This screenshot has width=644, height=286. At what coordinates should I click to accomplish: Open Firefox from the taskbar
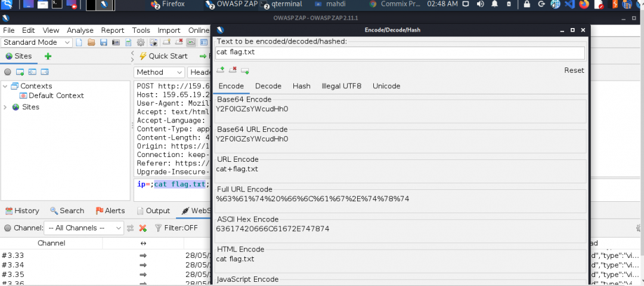click(x=168, y=5)
